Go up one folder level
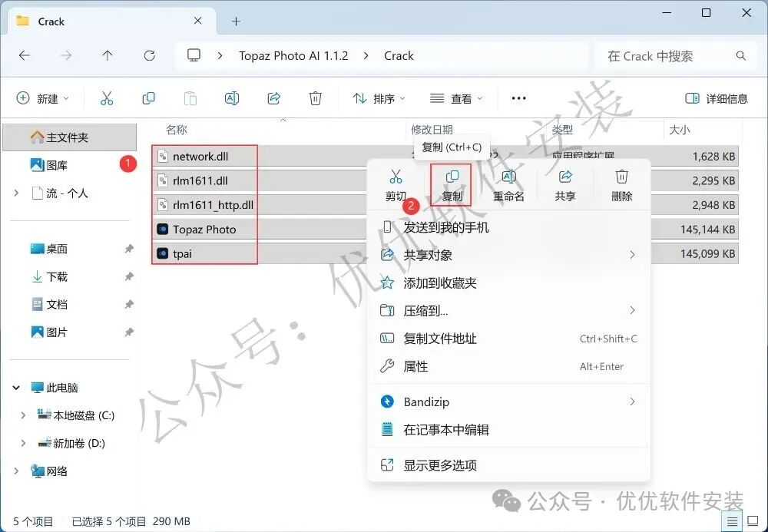Image resolution: width=768 pixels, height=532 pixels. coord(108,55)
